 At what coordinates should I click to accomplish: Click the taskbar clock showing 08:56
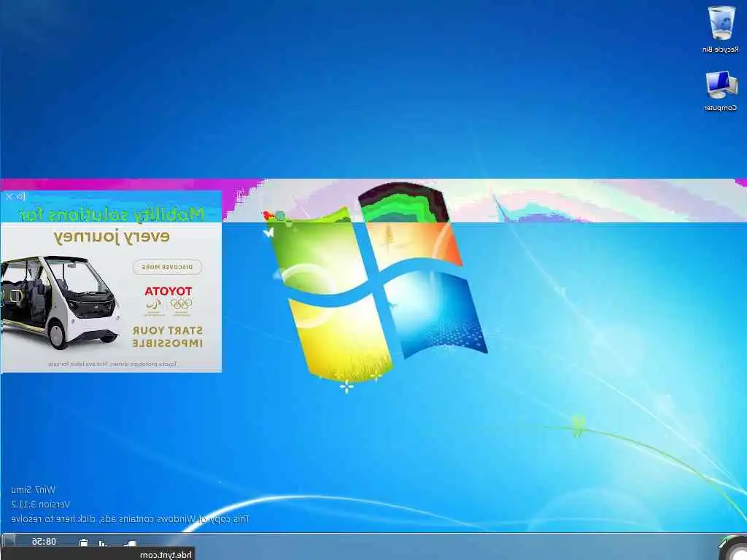pos(44,542)
